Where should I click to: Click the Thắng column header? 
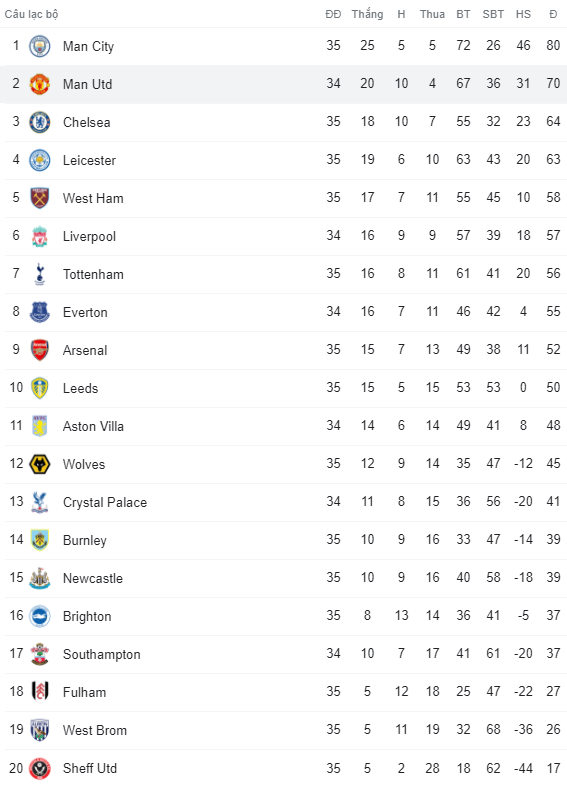coord(367,14)
